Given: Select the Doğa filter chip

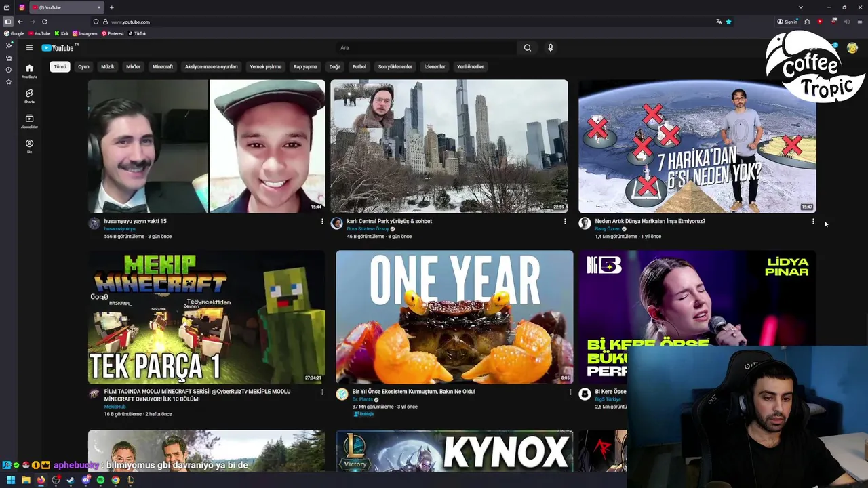Looking at the screenshot, I should click(335, 66).
